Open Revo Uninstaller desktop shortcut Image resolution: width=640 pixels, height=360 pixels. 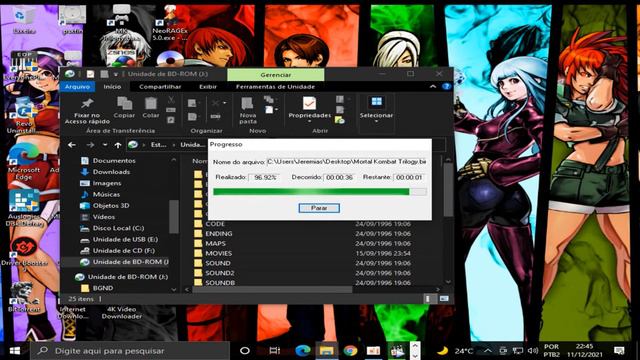pyautogui.click(x=23, y=116)
